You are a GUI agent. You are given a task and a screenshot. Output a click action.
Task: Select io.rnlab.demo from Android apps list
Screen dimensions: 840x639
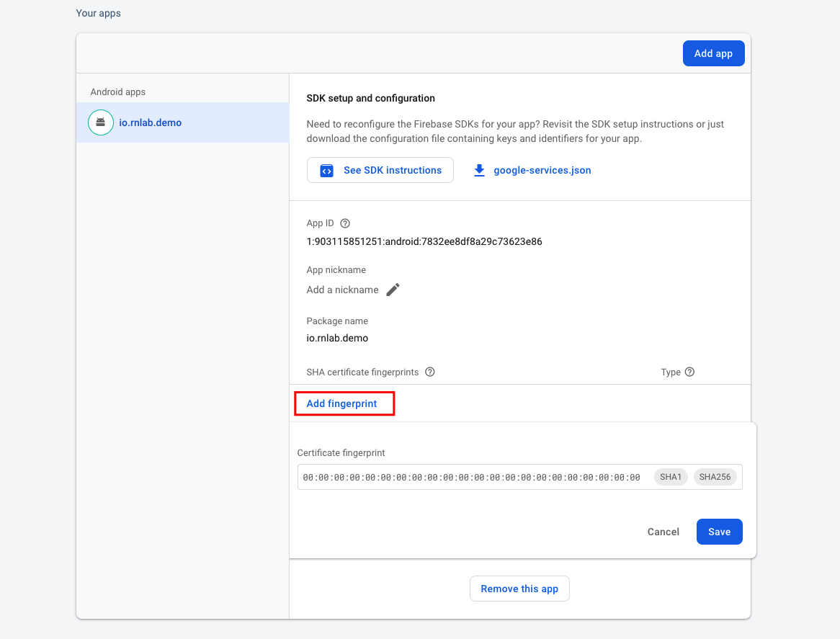pyautogui.click(x=150, y=122)
